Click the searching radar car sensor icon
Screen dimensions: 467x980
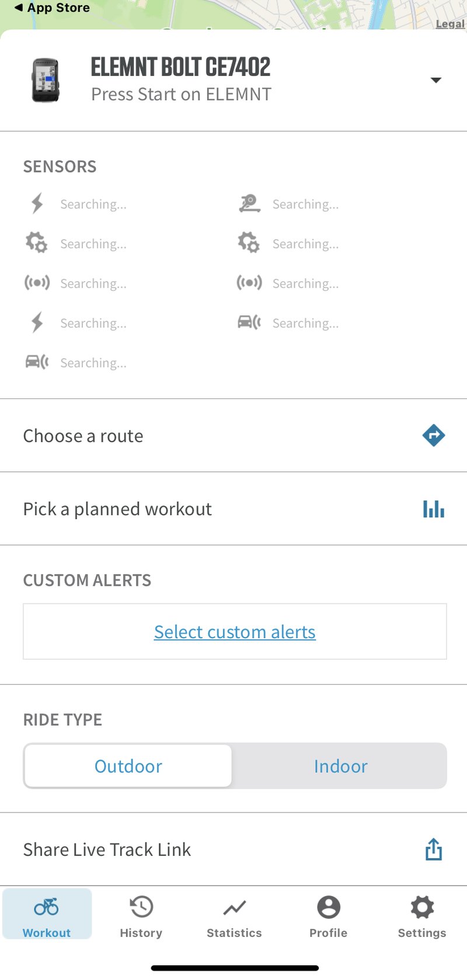pyautogui.click(x=36, y=362)
